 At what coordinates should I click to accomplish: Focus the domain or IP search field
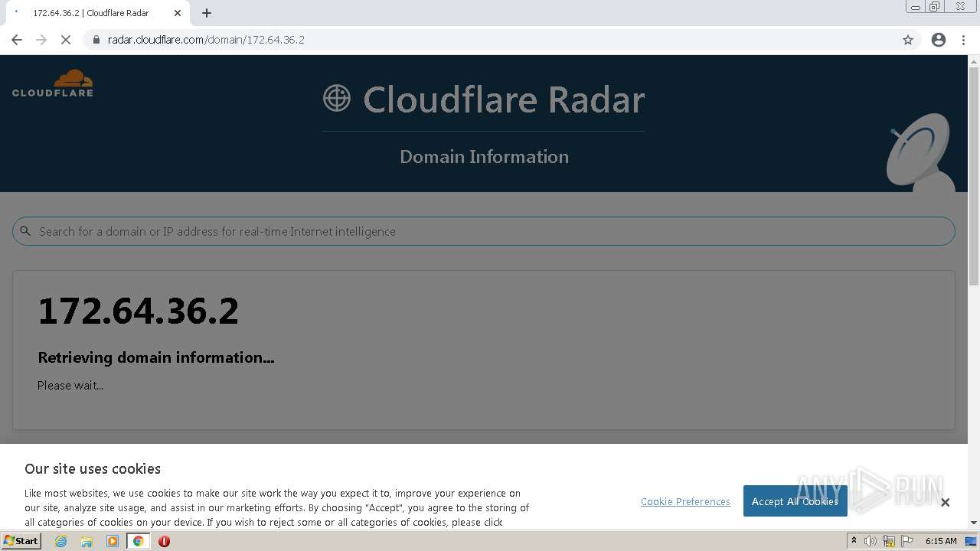[484, 231]
